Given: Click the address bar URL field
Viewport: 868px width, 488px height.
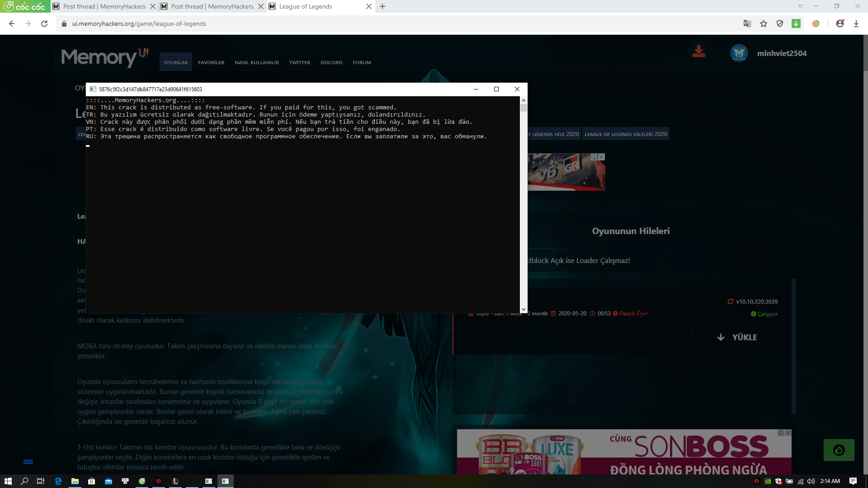Looking at the screenshot, I should (x=398, y=23).
